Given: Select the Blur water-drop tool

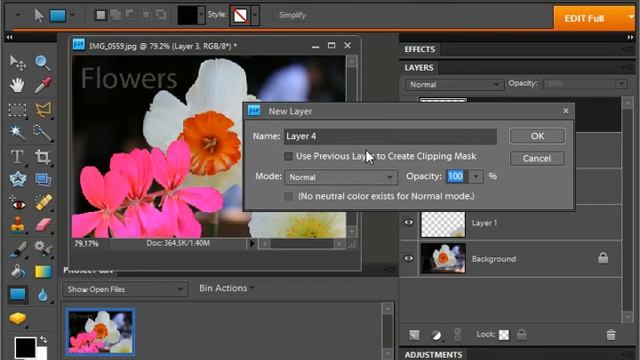Looking at the screenshot, I should click(42, 295).
